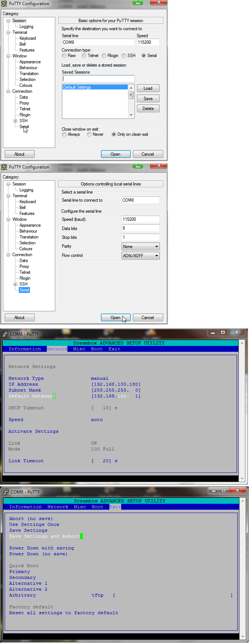Select the Rlogin connection type radio button
This screenshot has height=644, width=249.
[104, 56]
